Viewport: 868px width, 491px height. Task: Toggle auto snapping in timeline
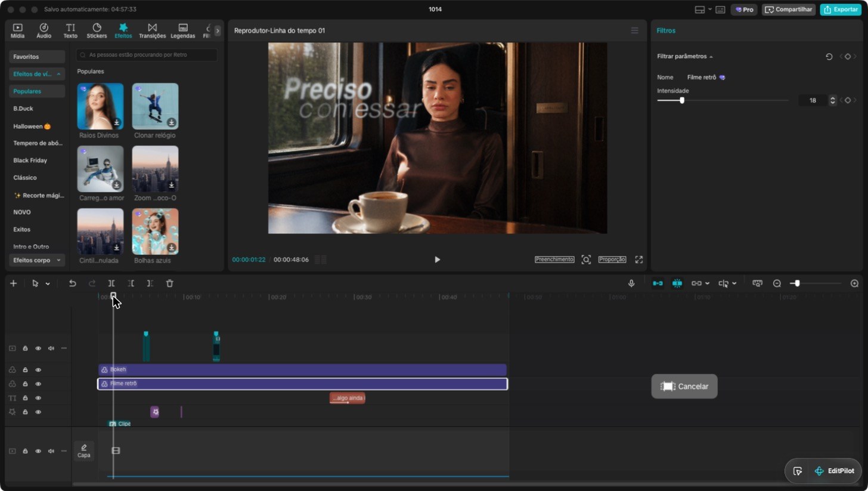click(x=677, y=283)
